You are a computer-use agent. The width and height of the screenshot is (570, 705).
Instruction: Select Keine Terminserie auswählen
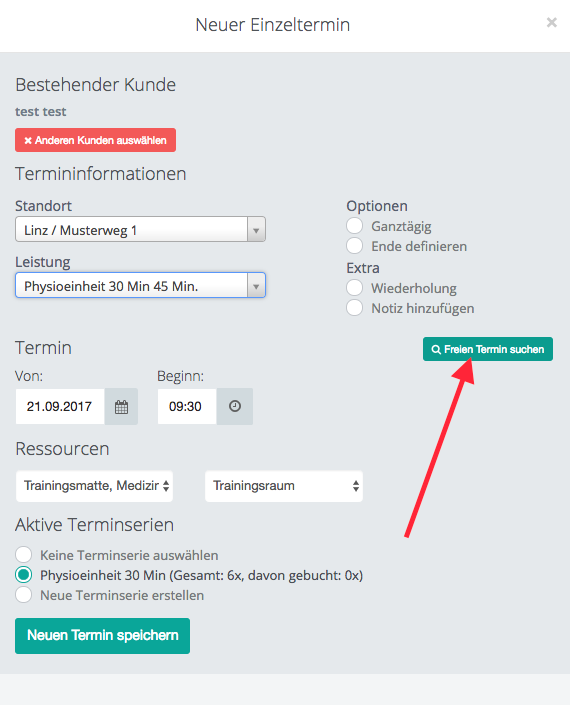pos(23,555)
